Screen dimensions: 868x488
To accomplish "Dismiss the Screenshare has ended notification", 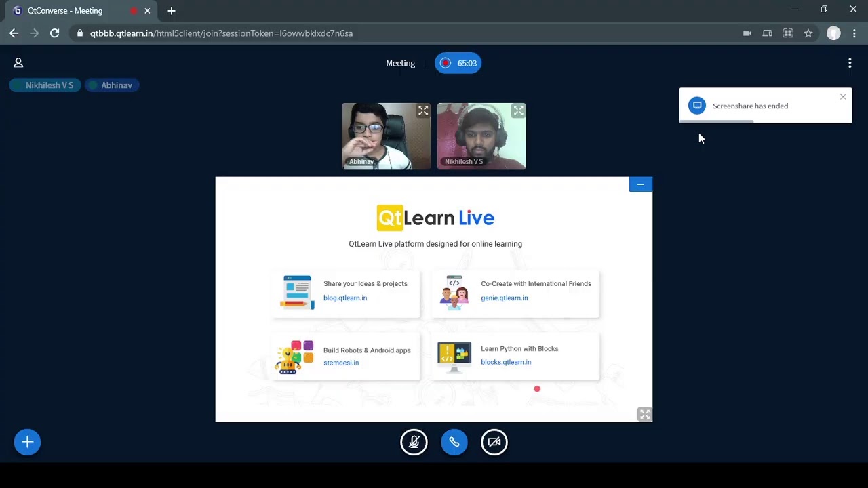I will click(x=843, y=97).
